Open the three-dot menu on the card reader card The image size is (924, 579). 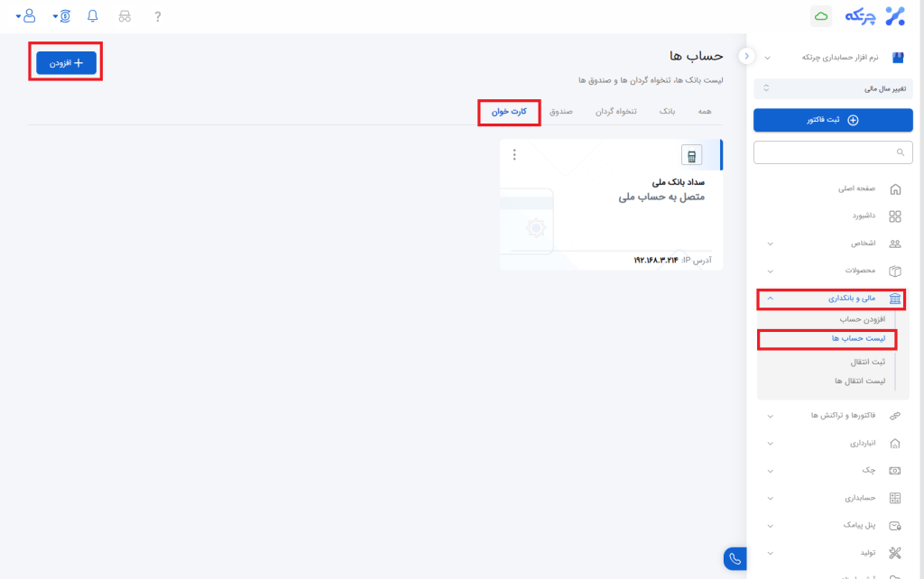coord(514,154)
